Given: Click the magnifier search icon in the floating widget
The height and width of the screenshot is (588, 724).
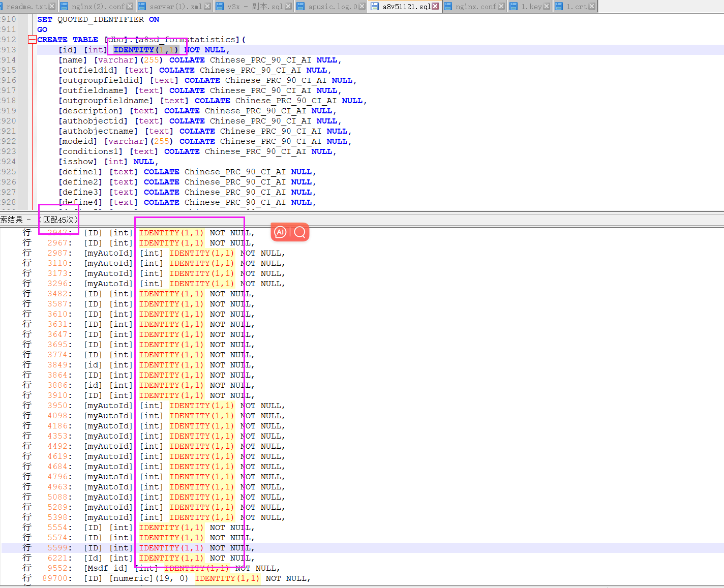Looking at the screenshot, I should [300, 232].
